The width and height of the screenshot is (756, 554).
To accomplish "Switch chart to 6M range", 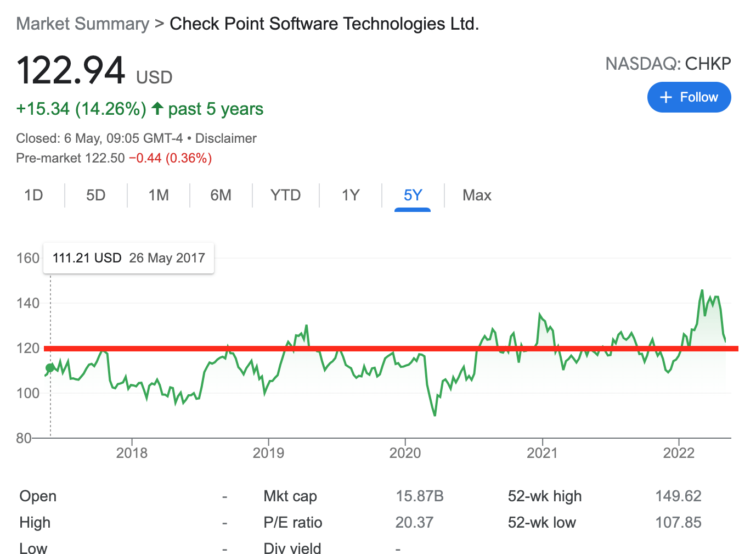I will (221, 195).
